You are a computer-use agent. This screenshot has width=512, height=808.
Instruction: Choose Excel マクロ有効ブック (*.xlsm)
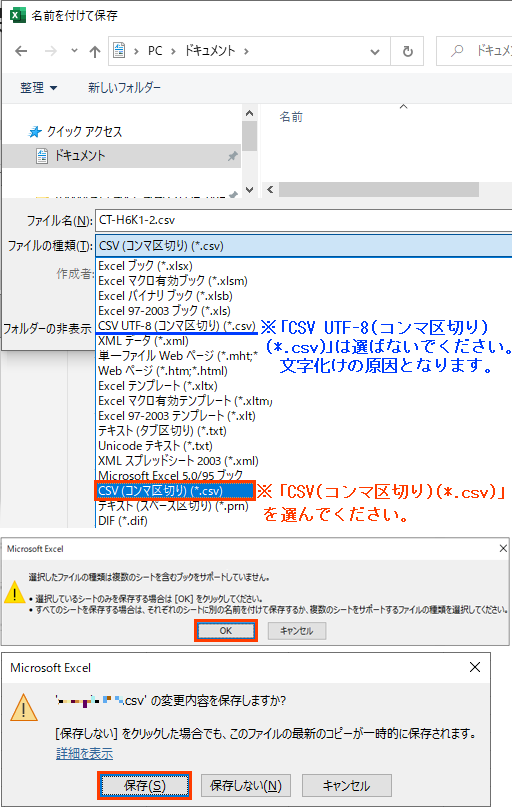click(x=173, y=281)
